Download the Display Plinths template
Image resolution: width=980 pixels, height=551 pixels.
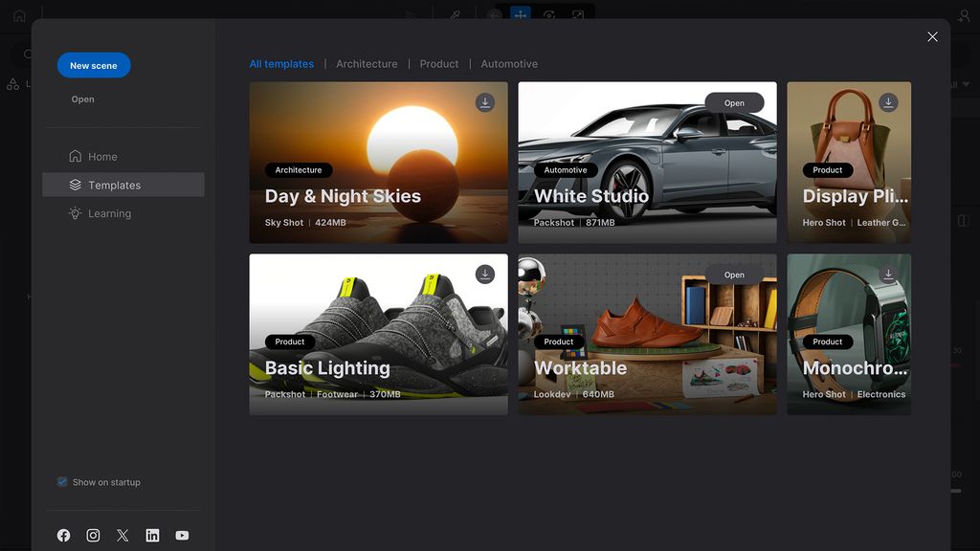coord(888,102)
